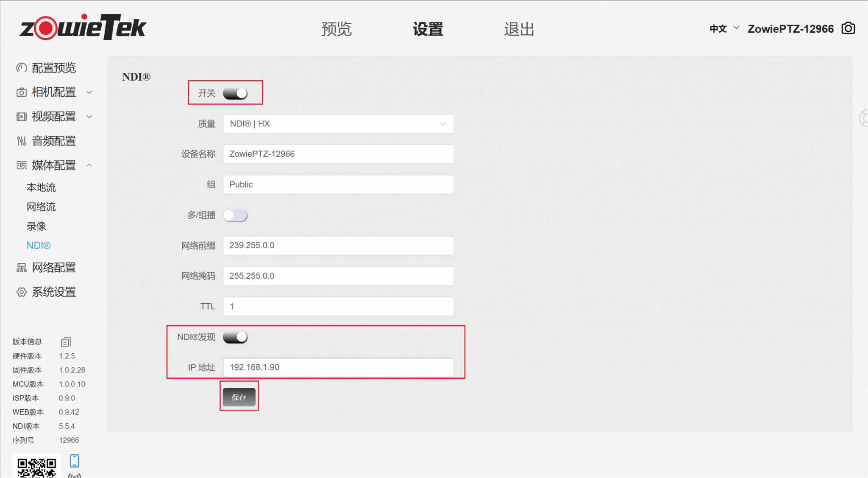Click the ISP版本 value 0.9.0
This screenshot has height=478, width=868.
click(x=67, y=398)
